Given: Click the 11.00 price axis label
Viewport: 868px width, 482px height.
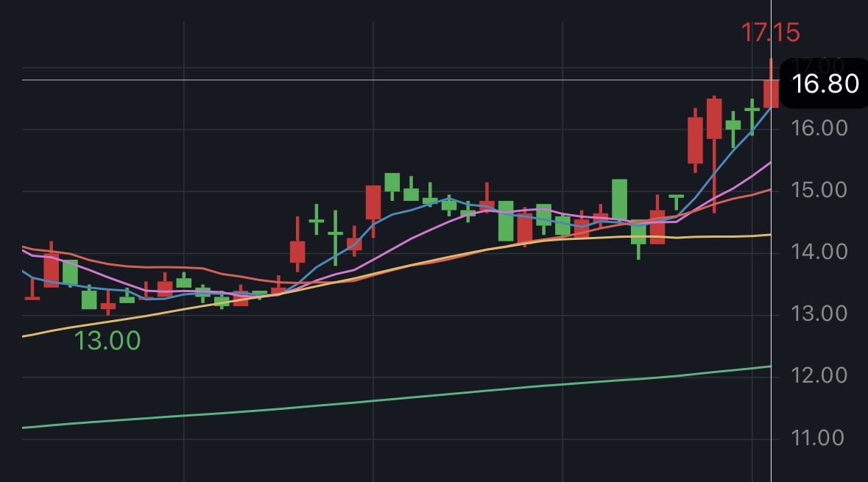Looking at the screenshot, I should click(818, 439).
